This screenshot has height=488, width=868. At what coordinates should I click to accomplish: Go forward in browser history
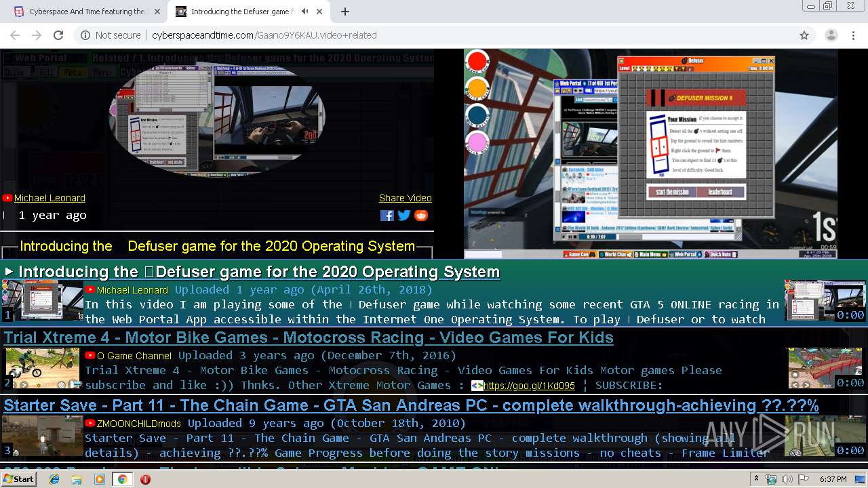37,35
